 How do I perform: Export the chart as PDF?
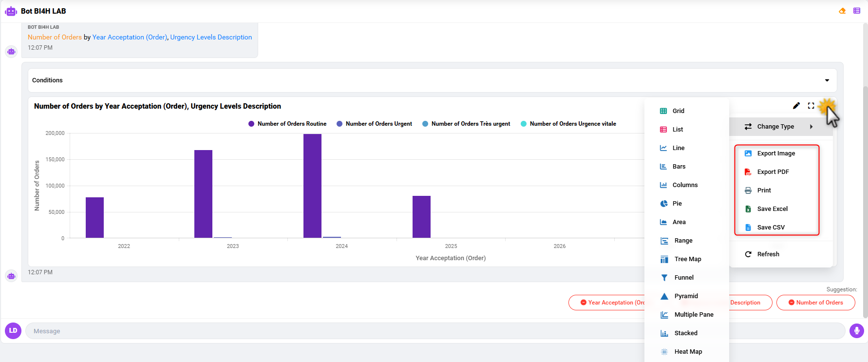pos(773,172)
